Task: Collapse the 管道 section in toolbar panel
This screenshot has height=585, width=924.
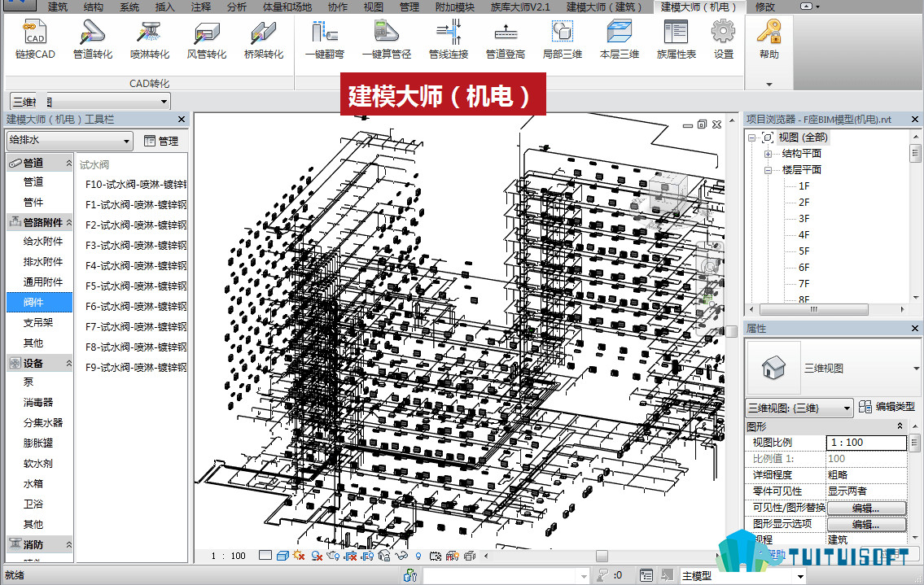Action: (69, 163)
